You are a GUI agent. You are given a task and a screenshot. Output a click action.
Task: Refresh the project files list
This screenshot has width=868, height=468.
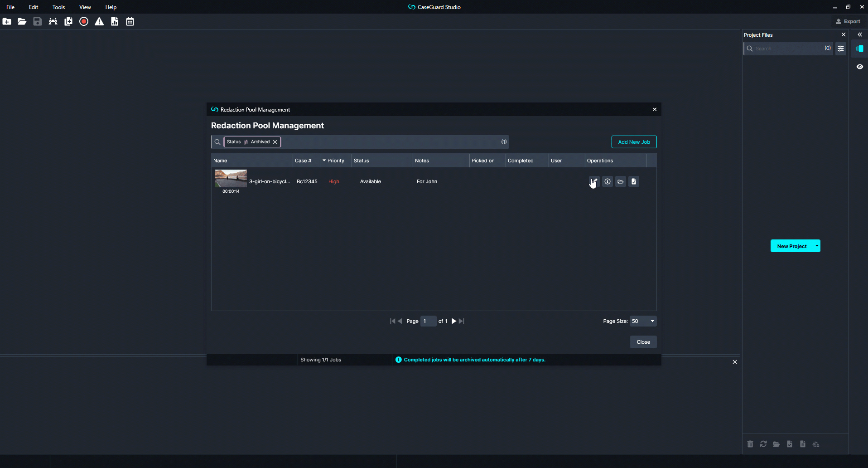(763, 444)
